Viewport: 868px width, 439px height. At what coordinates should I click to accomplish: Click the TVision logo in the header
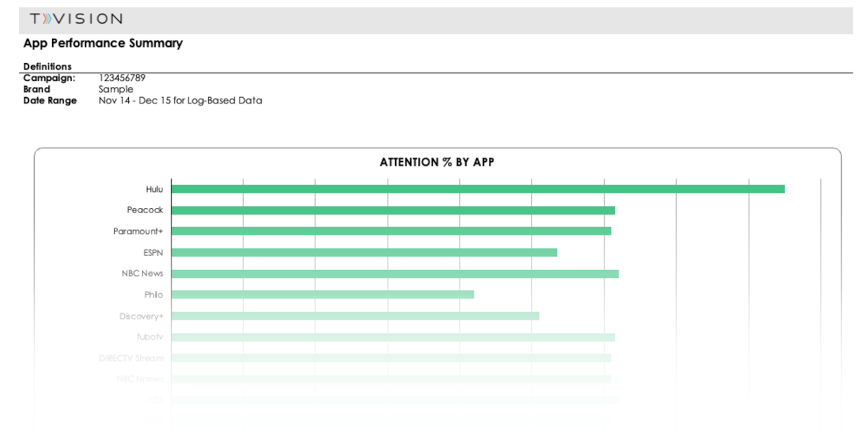pyautogui.click(x=76, y=19)
